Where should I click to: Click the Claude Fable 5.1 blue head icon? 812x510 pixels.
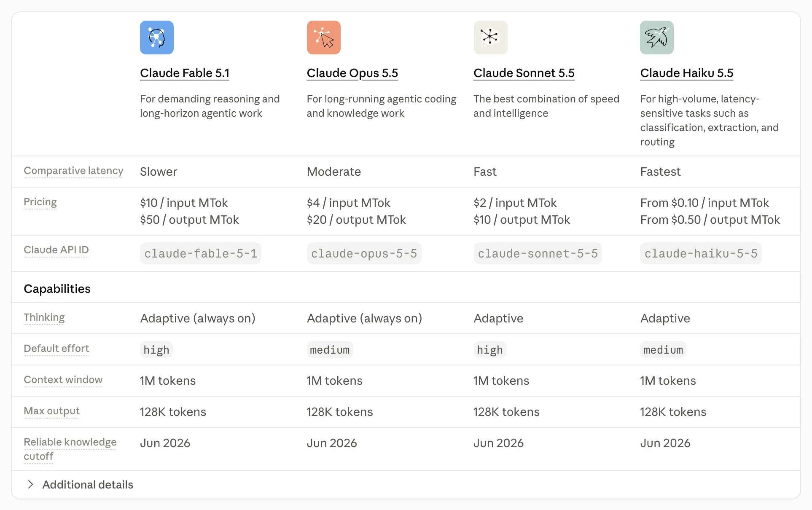tap(157, 38)
